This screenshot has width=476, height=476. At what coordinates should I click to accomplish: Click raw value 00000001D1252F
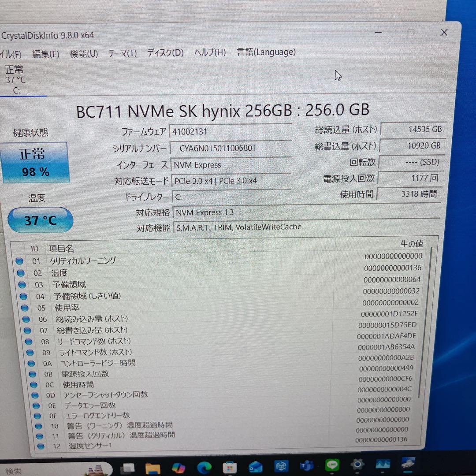[x=389, y=314]
